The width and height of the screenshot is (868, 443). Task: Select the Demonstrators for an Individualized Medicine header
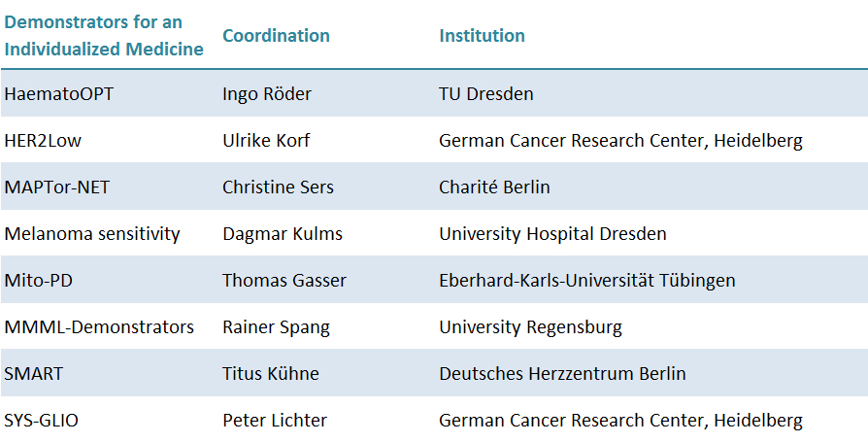pyautogui.click(x=104, y=35)
